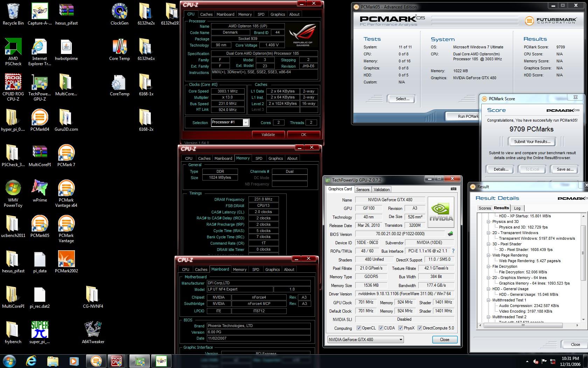Click Submit Your Results button
Viewport: 588px width, 368px height.
tap(532, 142)
